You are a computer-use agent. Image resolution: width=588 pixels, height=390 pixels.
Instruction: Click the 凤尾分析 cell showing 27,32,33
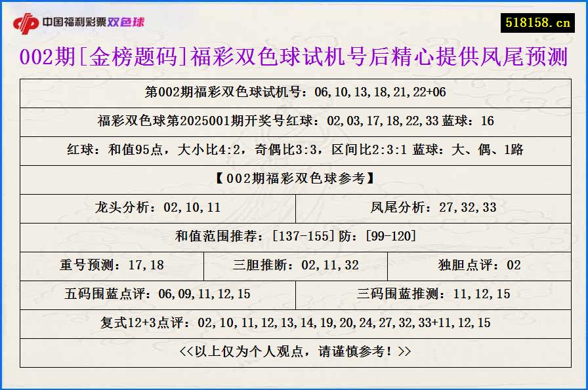pyautogui.click(x=433, y=208)
